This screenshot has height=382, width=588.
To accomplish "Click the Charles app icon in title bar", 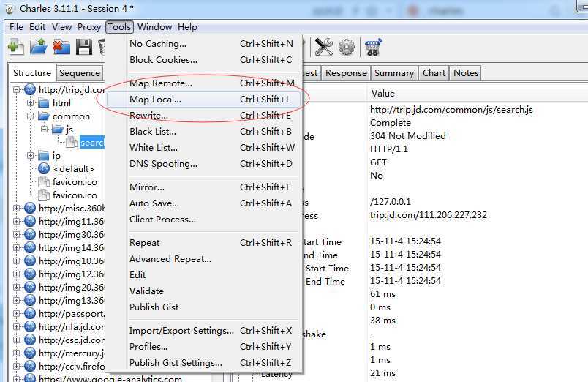I will 9,9.
